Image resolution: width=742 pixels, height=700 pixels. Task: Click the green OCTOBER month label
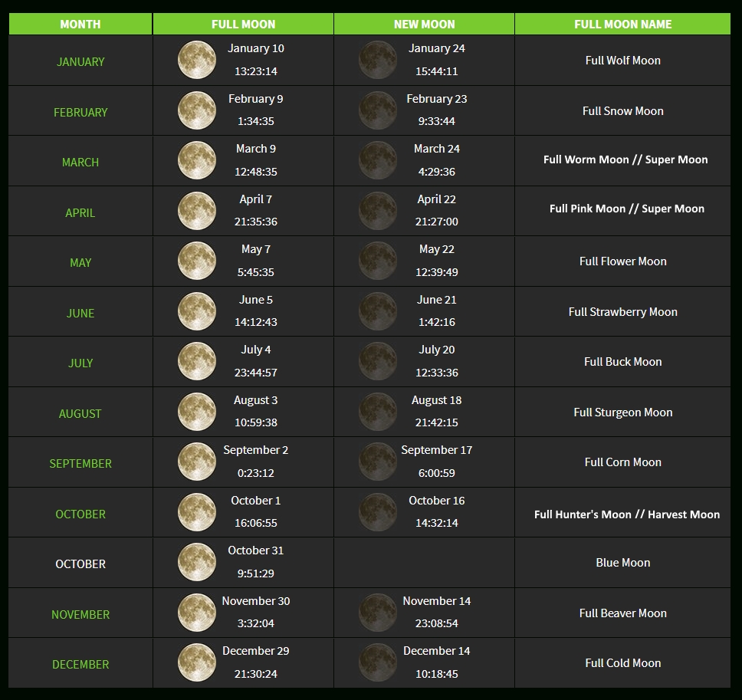[x=80, y=514]
